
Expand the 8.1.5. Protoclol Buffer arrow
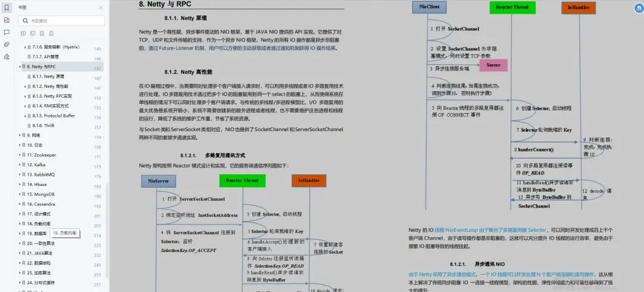click(25, 116)
